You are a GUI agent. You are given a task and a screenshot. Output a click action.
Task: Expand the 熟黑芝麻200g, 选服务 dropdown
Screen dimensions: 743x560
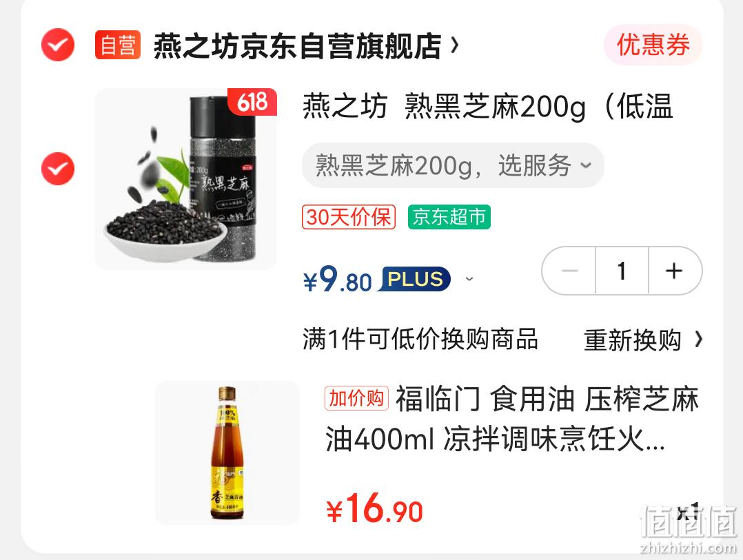(453, 165)
